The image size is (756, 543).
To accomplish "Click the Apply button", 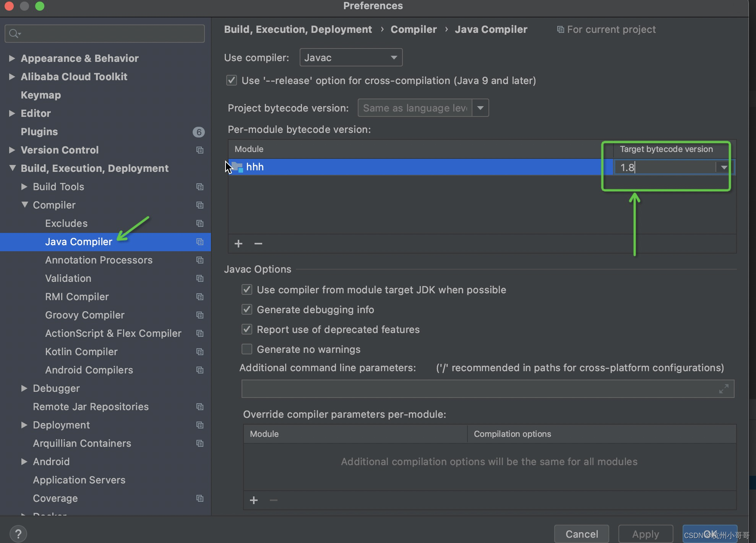I will tap(646, 533).
